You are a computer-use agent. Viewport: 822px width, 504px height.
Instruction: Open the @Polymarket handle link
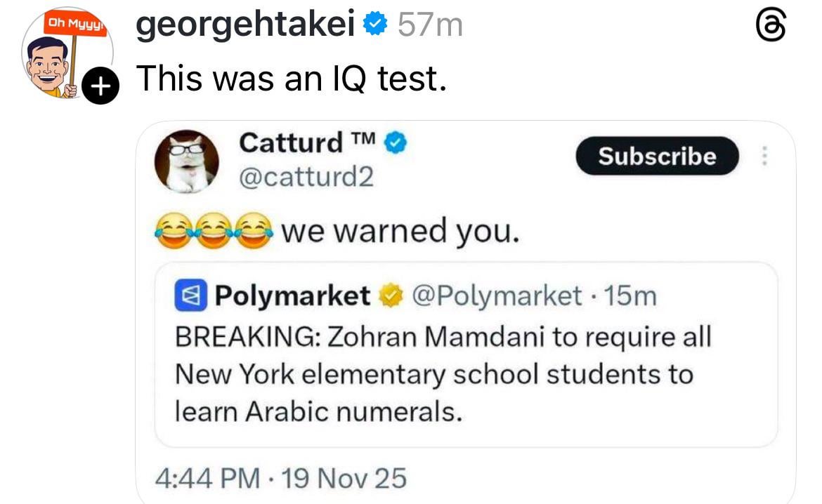(x=496, y=296)
